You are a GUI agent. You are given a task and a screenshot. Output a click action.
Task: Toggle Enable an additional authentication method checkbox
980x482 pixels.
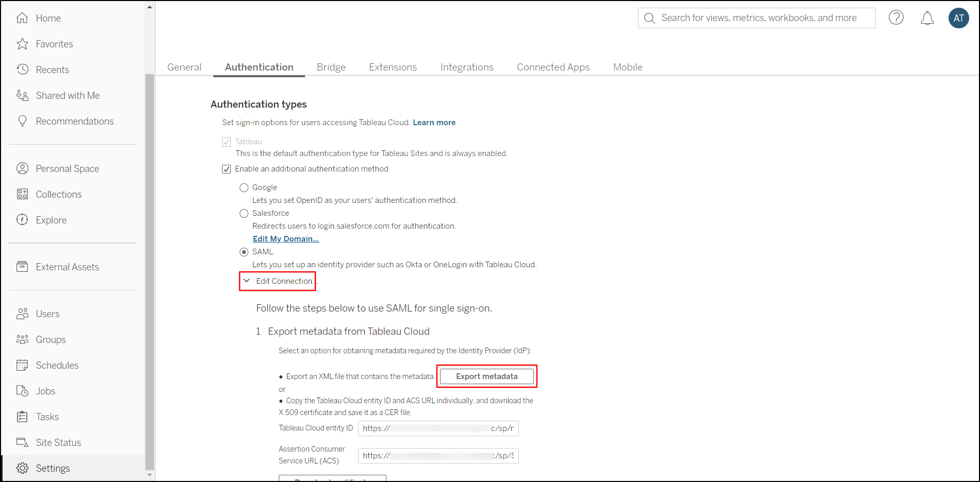pos(226,169)
